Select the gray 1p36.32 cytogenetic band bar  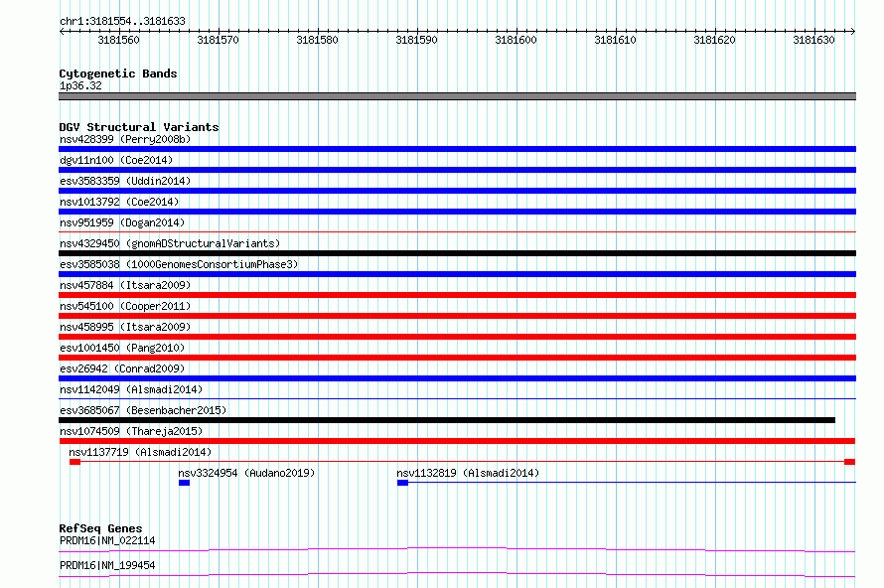[x=457, y=96]
